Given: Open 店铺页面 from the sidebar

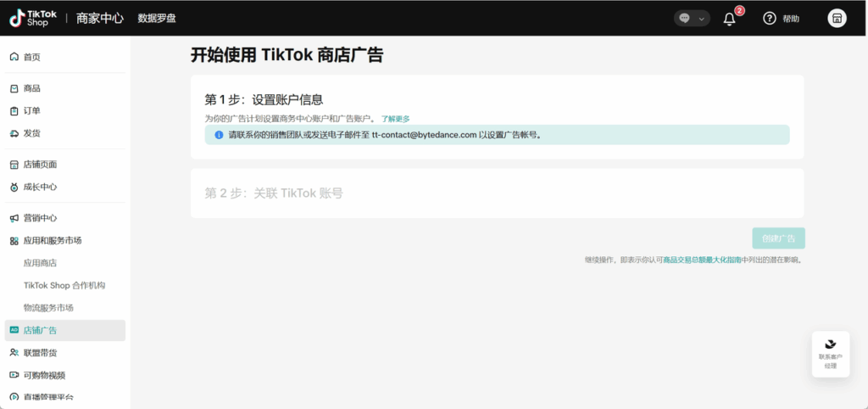Looking at the screenshot, I should 40,165.
